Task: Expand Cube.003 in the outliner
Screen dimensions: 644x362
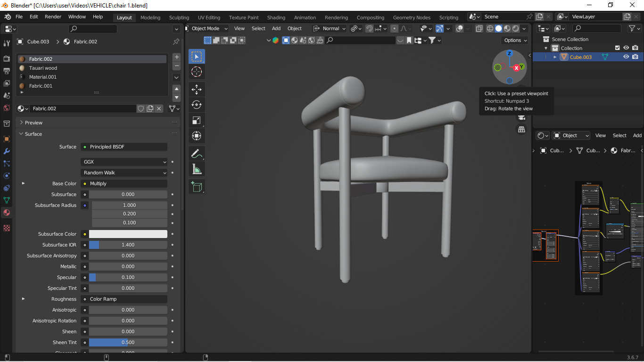Action: click(x=555, y=57)
